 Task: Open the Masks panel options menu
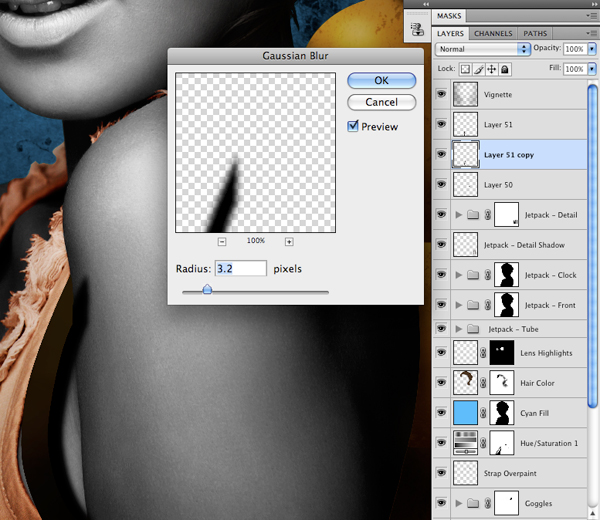[x=592, y=16]
